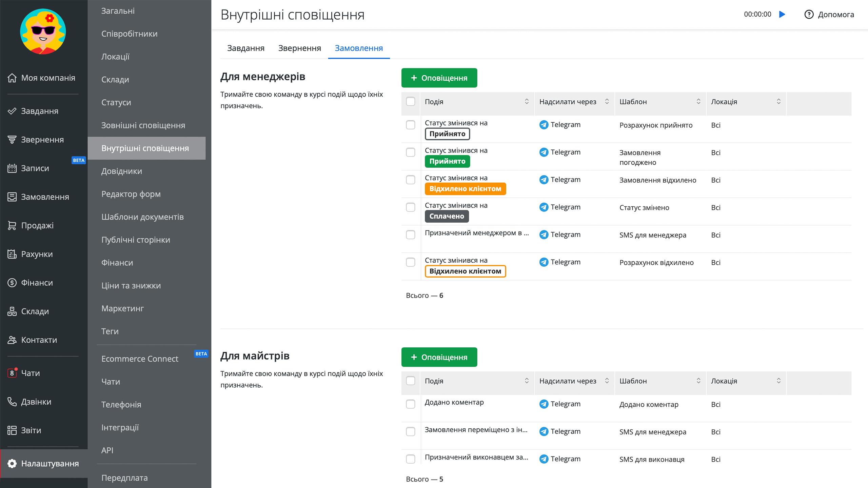The image size is (868, 488).
Task: Open Звіти reports icon in sidebar
Action: (12, 430)
